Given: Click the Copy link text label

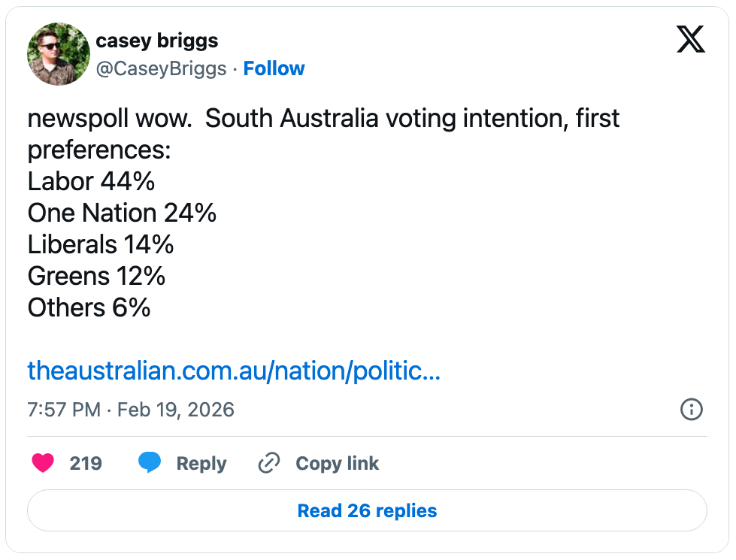Looking at the screenshot, I should [337, 464].
